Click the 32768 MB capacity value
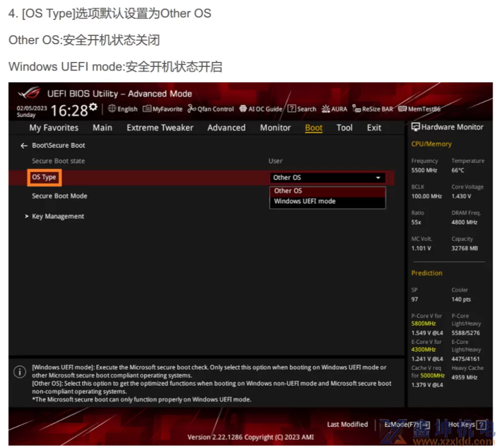This screenshot has width=496, height=448. coord(464,249)
